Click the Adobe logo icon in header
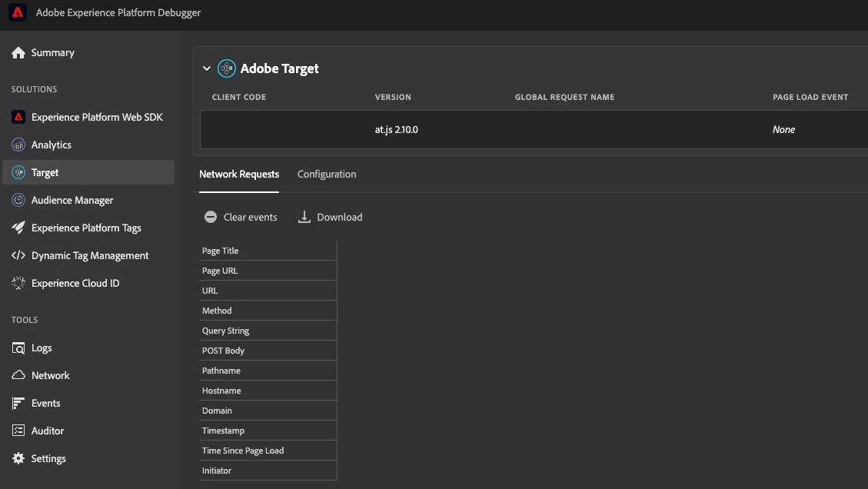 click(x=18, y=12)
